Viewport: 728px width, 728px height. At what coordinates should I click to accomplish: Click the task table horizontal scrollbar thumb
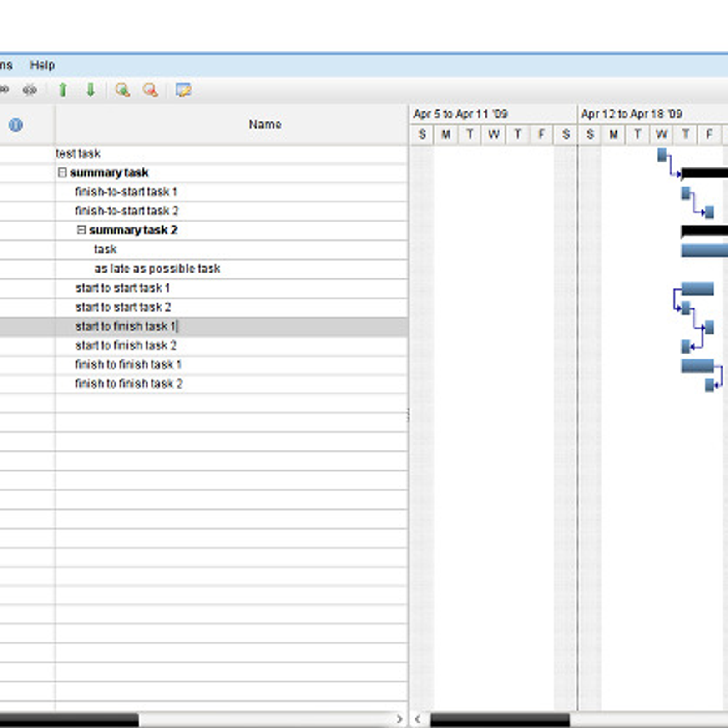(x=69, y=719)
